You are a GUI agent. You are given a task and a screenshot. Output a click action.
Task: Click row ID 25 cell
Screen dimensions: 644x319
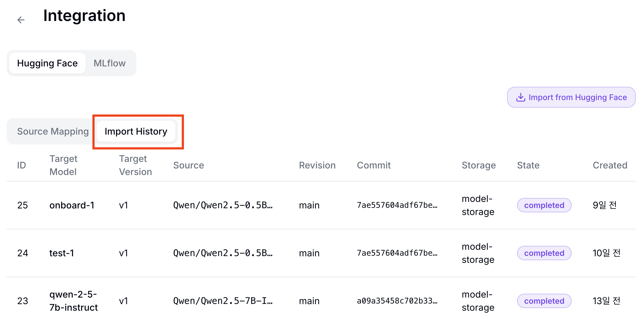click(x=23, y=205)
